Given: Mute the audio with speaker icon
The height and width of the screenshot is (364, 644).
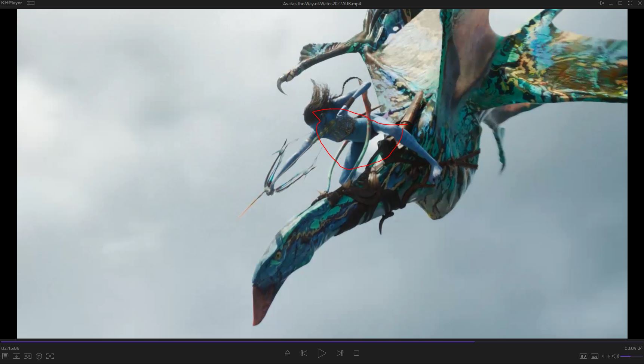Looking at the screenshot, I should click(x=615, y=356).
